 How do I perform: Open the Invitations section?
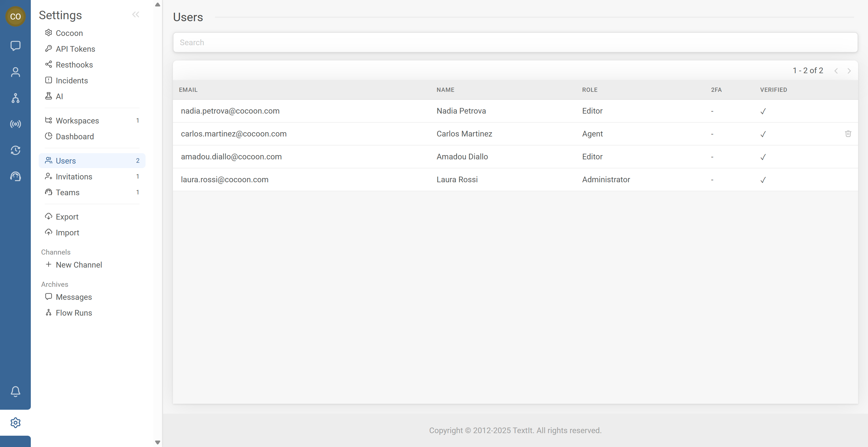pyautogui.click(x=74, y=176)
